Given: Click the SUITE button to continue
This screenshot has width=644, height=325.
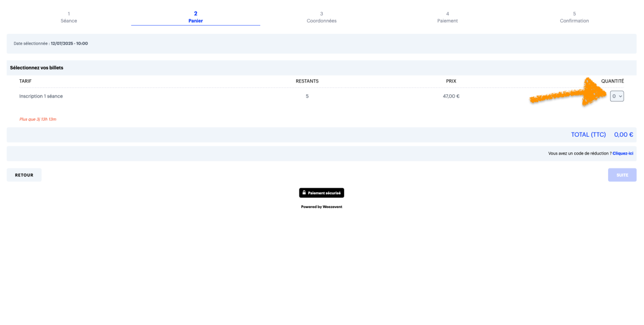Looking at the screenshot, I should coord(622,175).
